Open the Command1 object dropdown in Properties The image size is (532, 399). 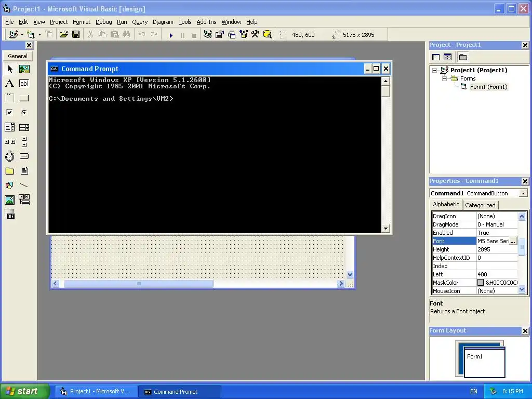[x=523, y=193]
